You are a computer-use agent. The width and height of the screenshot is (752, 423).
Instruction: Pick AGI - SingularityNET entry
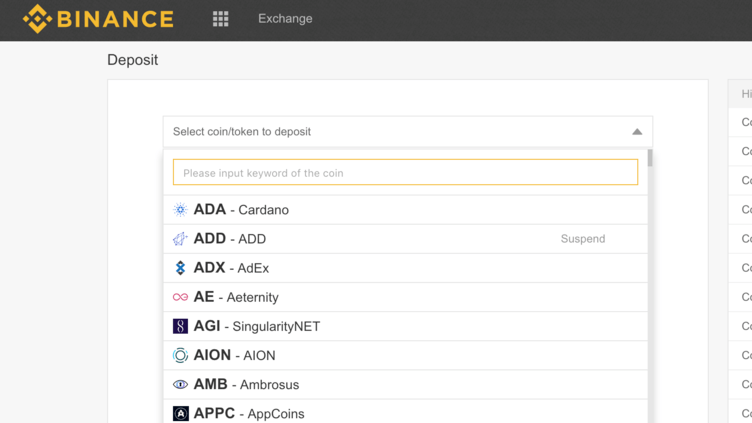point(405,326)
